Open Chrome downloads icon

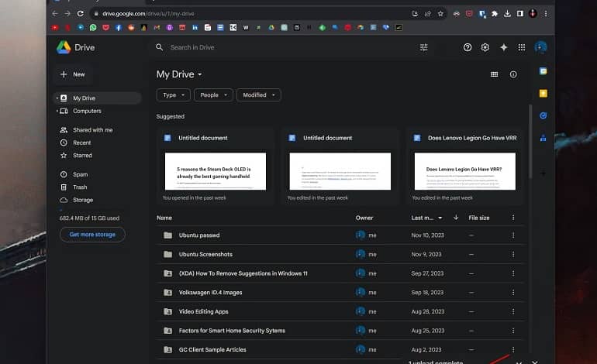507,14
